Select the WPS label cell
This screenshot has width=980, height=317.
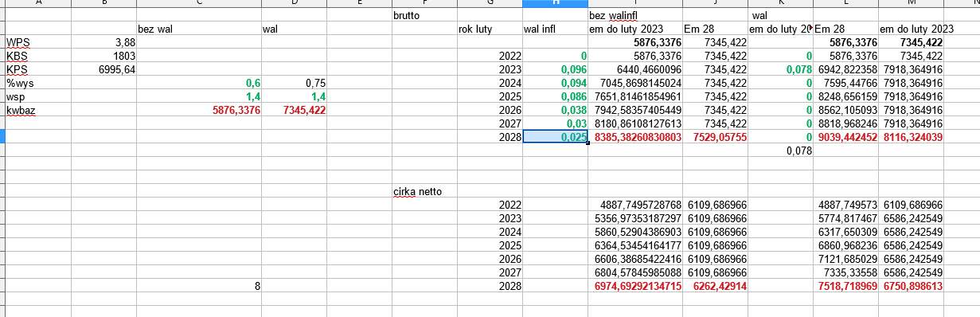pos(38,42)
